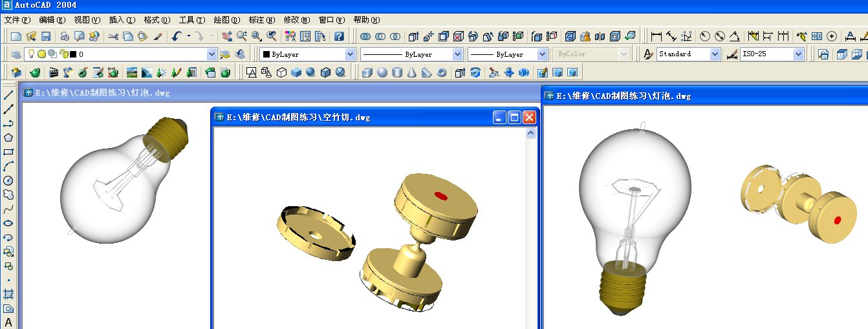Open the Layer Properties Manager icon
The width and height of the screenshot is (868, 329).
16,54
